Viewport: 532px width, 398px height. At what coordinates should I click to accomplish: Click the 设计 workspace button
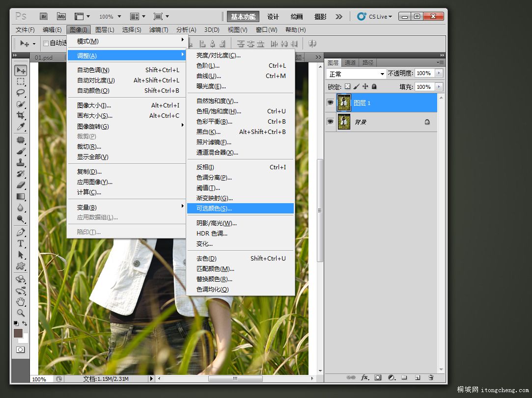[273, 17]
